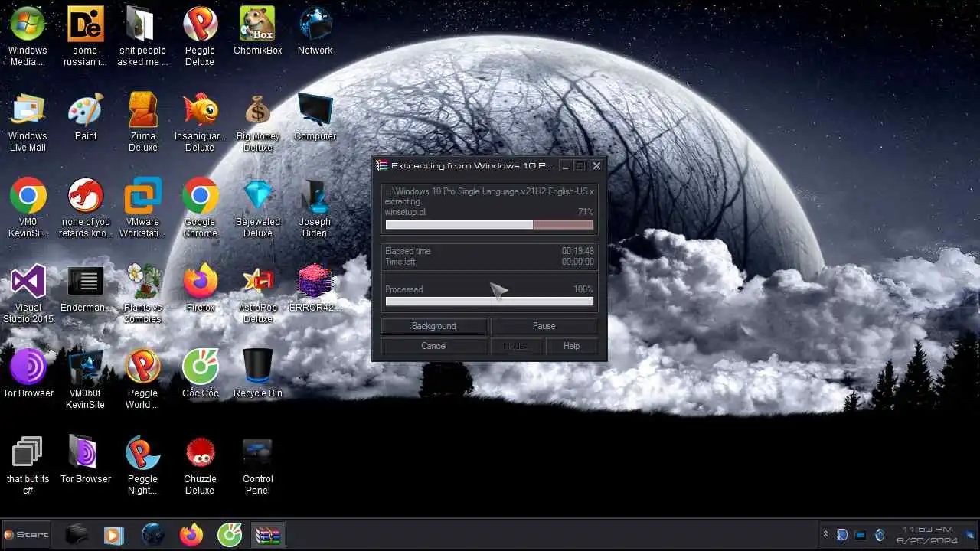The width and height of the screenshot is (980, 551).
Task: Launch Peggle Nights shortcut
Action: coord(142,465)
